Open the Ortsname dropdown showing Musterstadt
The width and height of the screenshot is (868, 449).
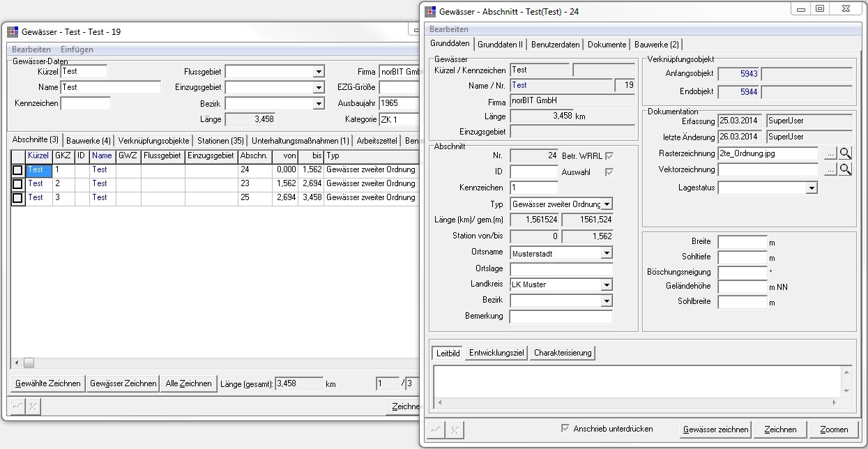(x=607, y=254)
